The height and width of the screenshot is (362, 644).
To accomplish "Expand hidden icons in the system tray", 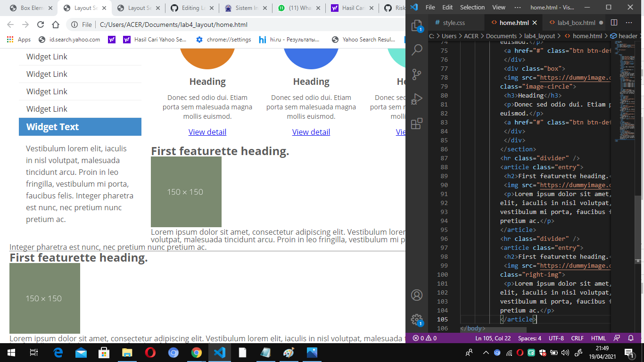I will pos(485,352).
